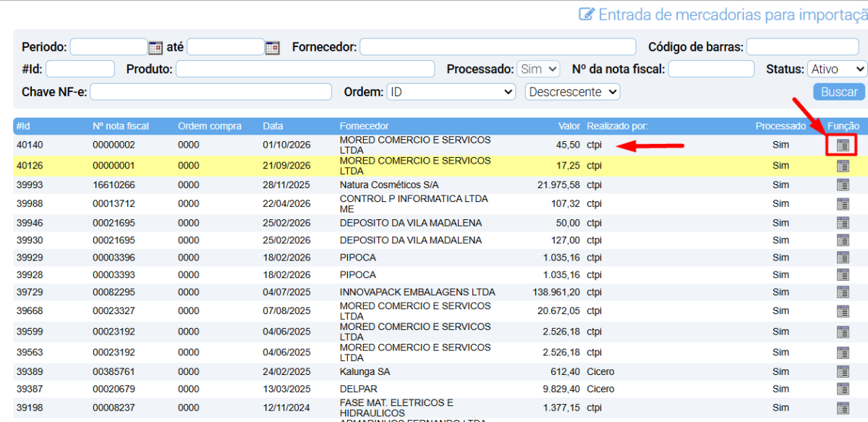Click value 138.961,20
This screenshot has height=422, width=868.
click(x=556, y=292)
